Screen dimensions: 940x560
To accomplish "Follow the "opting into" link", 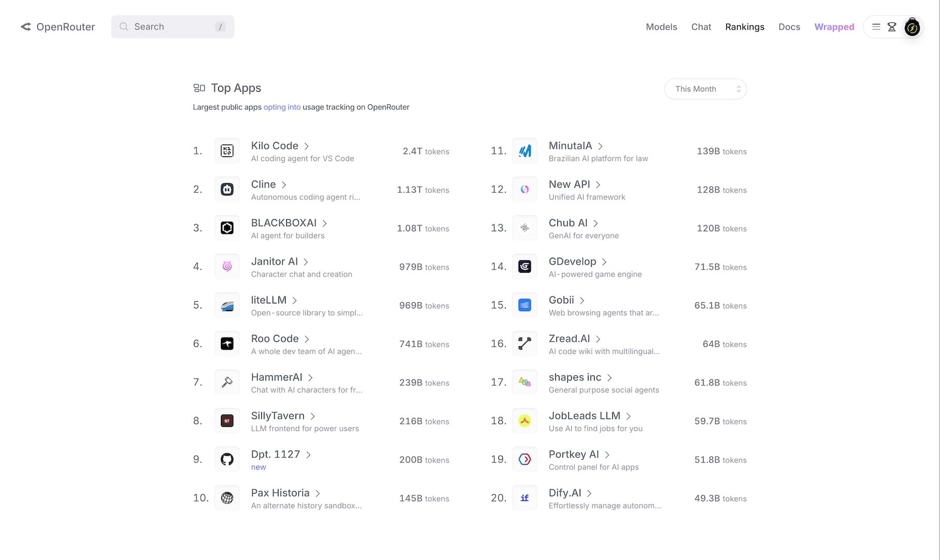I will 282,107.
